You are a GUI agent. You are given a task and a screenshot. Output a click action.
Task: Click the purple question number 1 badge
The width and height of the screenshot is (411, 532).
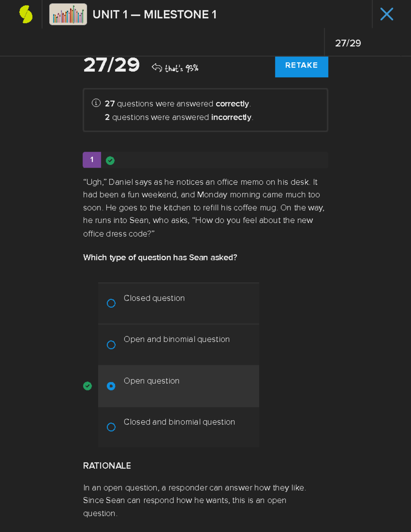click(92, 160)
